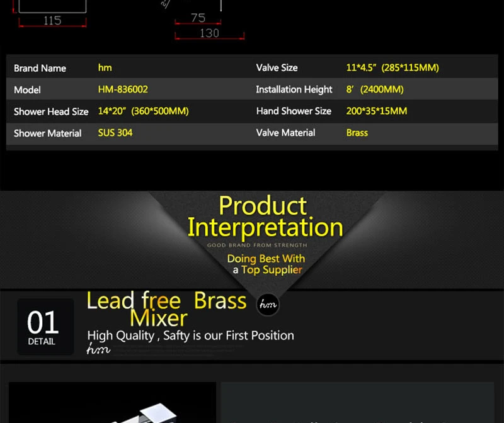This screenshot has width=504, height=423.
Task: Click the "GOOD BRAND FROM STRENGTH" caption
Action: 257,245
